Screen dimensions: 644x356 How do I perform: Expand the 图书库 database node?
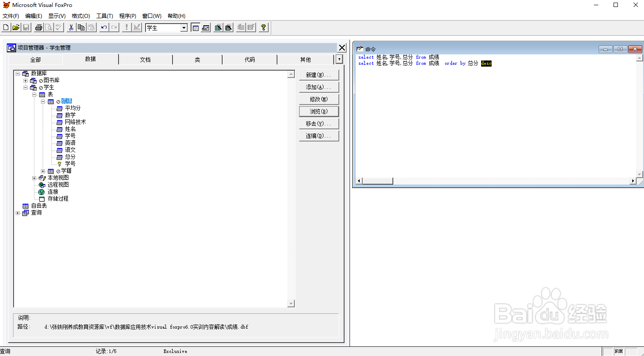[25, 81]
